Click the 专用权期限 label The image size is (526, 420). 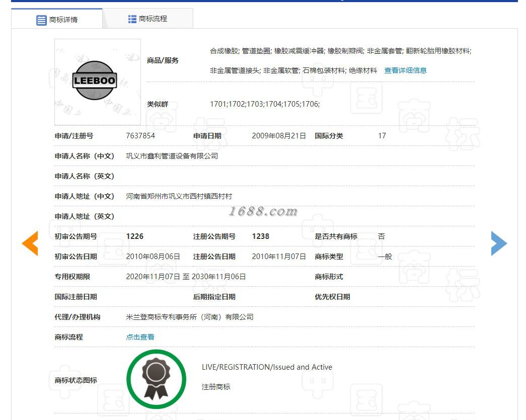[72, 277]
